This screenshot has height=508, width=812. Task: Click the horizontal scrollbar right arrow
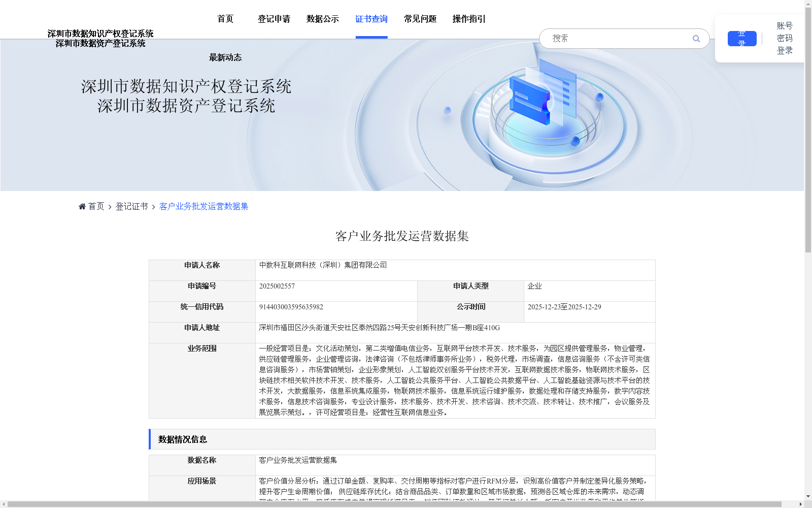tap(800, 504)
